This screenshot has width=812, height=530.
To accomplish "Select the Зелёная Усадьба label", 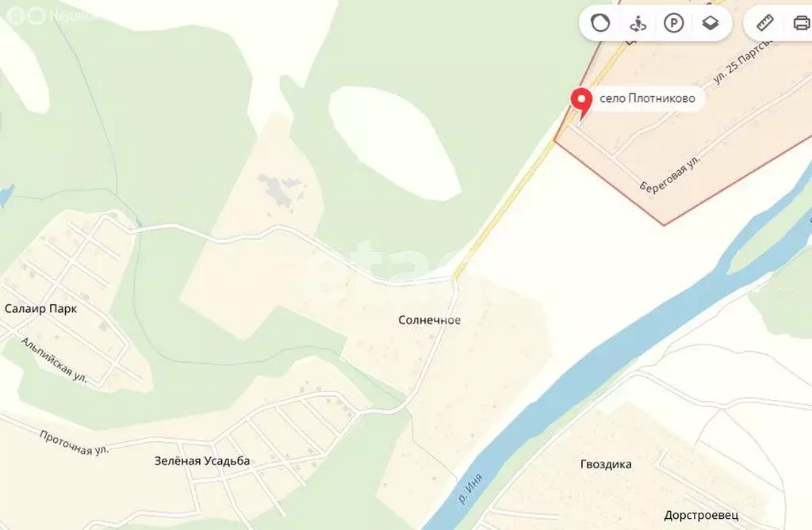I will coord(202,460).
